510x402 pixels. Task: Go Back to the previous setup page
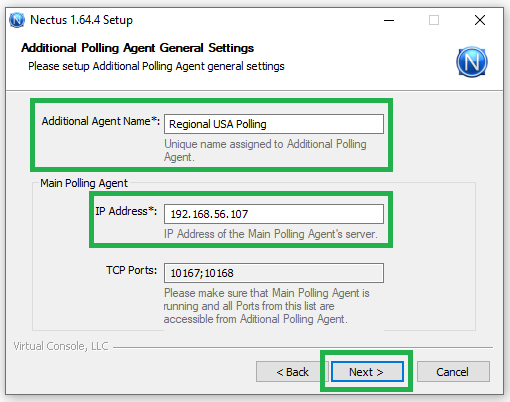tap(292, 372)
